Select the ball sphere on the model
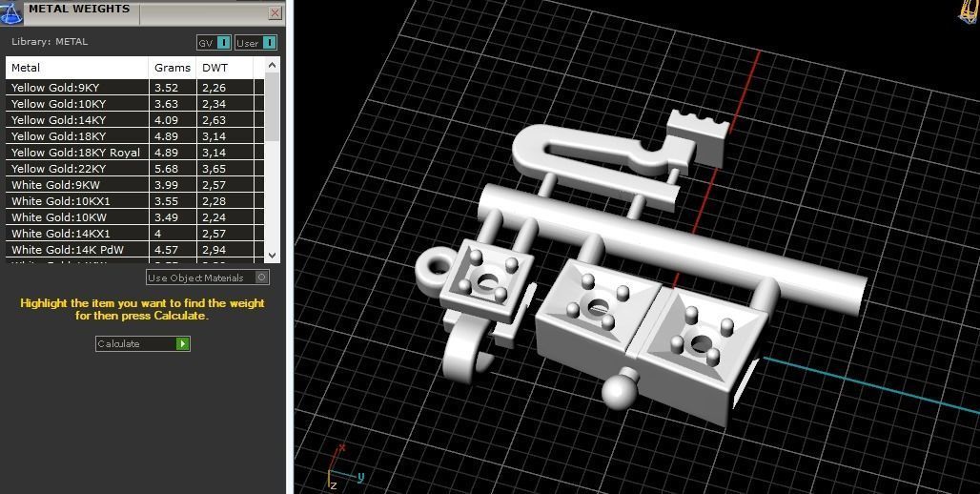 (x=620, y=392)
